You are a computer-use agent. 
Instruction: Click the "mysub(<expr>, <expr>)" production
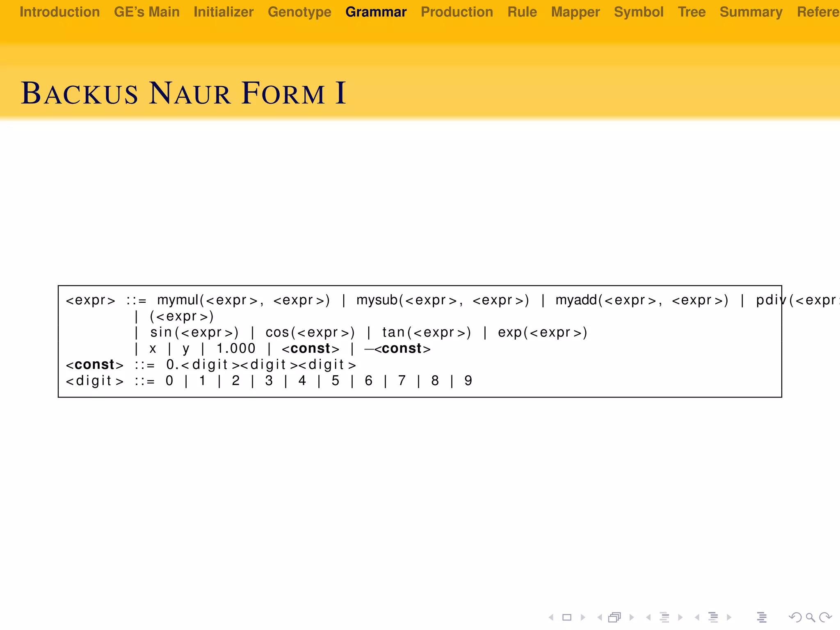pos(443,300)
